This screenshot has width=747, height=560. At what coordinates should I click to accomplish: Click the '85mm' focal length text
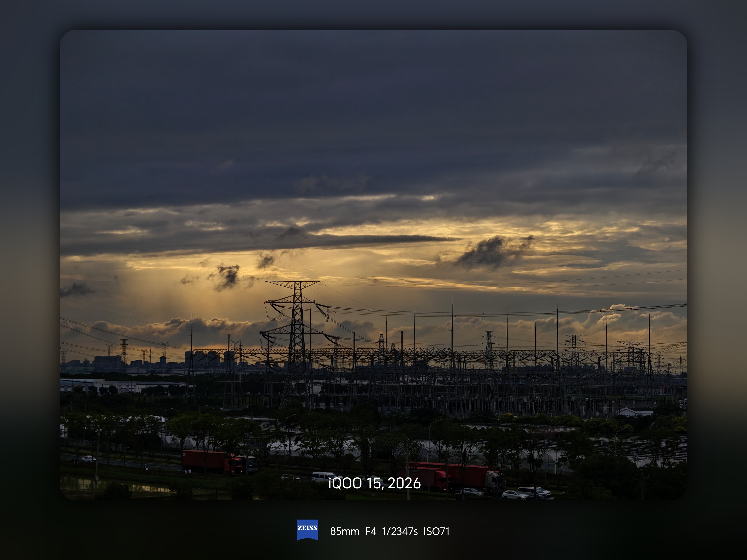[x=345, y=531]
